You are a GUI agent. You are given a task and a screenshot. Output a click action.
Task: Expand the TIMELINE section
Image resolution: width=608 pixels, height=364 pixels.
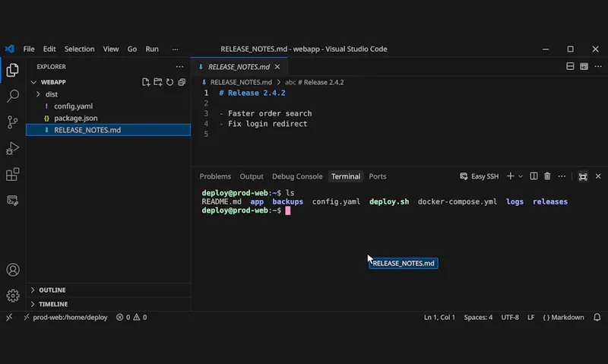click(53, 304)
